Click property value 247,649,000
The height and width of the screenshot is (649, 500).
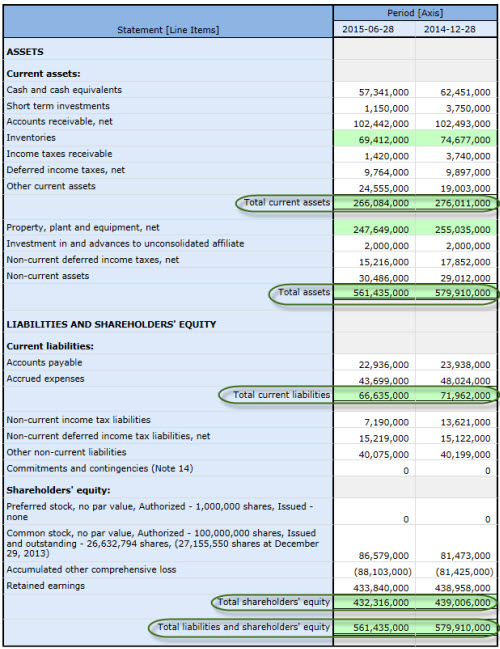tap(381, 230)
